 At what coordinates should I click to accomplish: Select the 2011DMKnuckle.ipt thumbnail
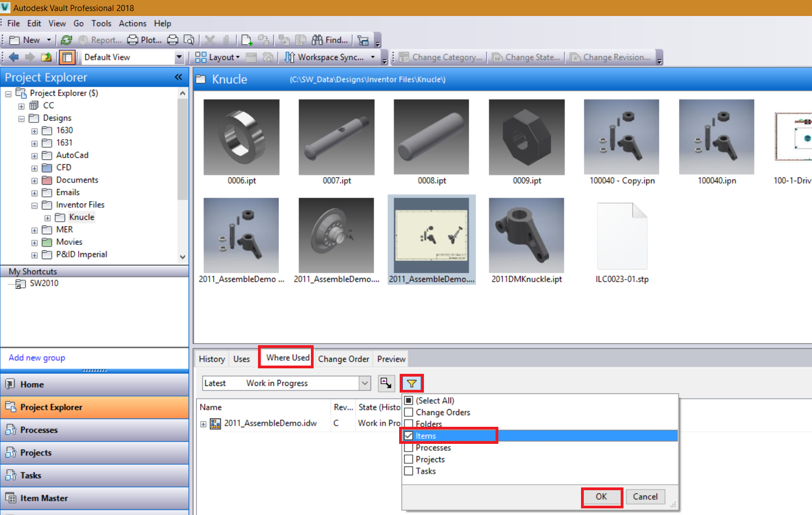click(x=526, y=236)
